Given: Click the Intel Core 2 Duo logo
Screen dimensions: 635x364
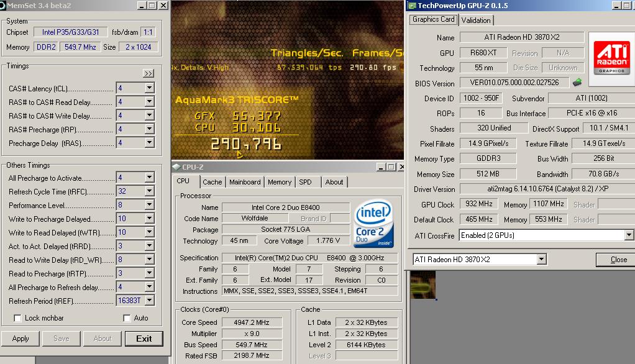Looking at the screenshot, I should coord(373,224).
